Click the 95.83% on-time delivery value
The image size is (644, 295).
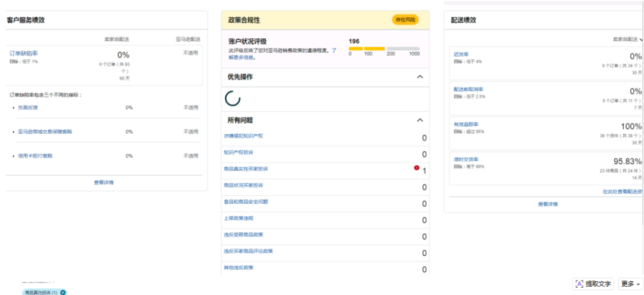click(627, 161)
